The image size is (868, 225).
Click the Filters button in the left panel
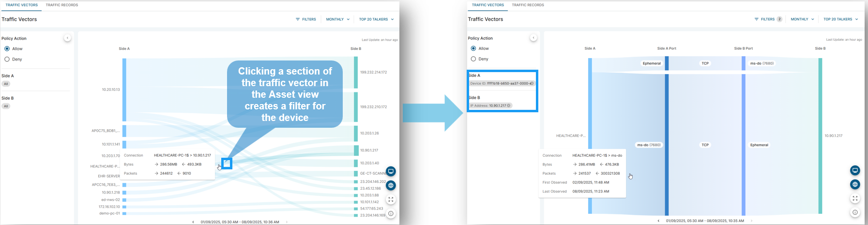[305, 19]
